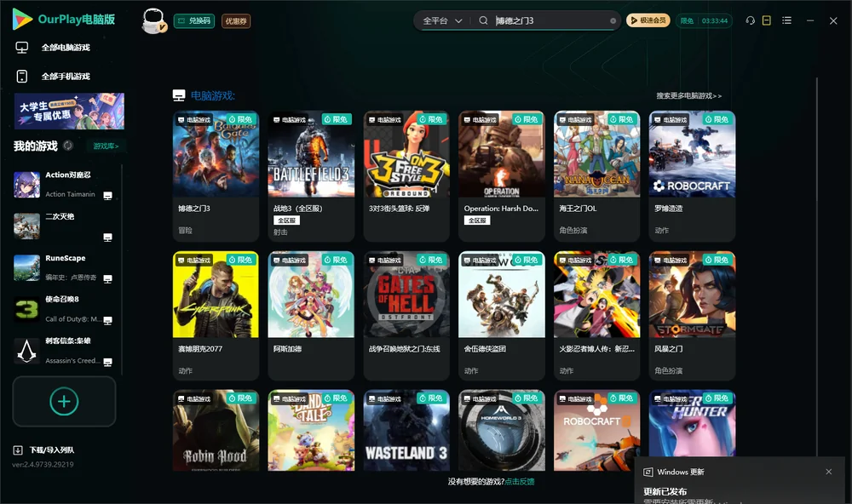Open the coupons button 优惠券
852x504 pixels.
pos(236,20)
